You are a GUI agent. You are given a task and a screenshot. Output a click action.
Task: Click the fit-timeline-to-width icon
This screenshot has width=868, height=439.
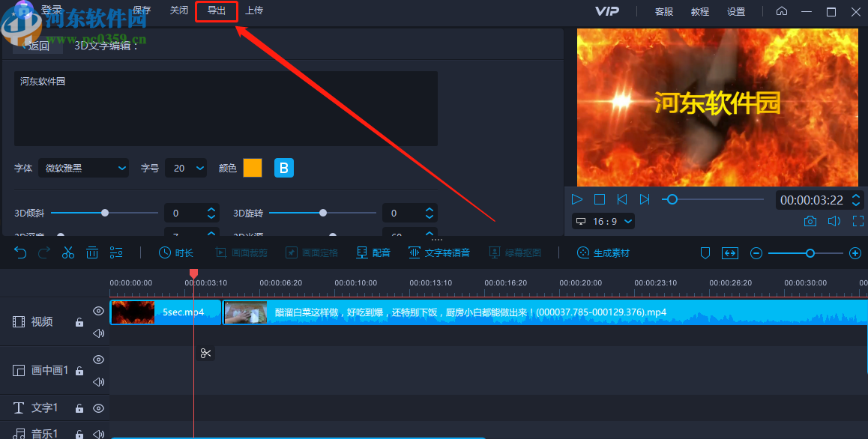click(730, 253)
